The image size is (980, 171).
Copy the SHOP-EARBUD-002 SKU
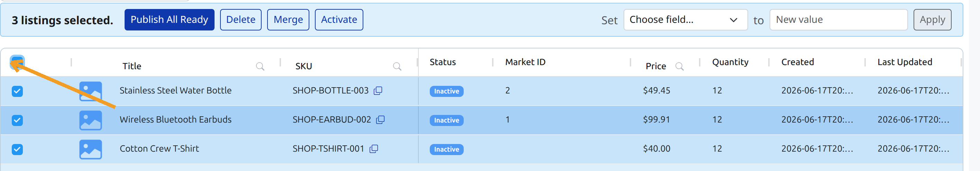(x=380, y=119)
